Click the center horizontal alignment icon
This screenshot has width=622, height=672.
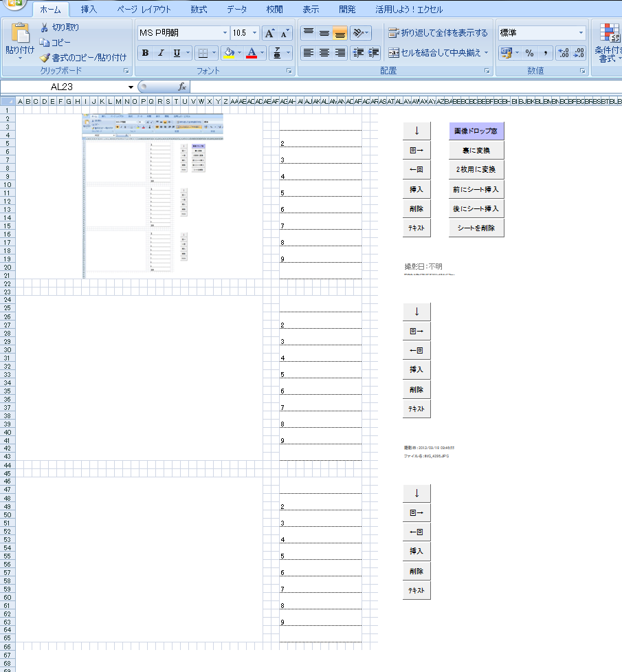tap(324, 53)
